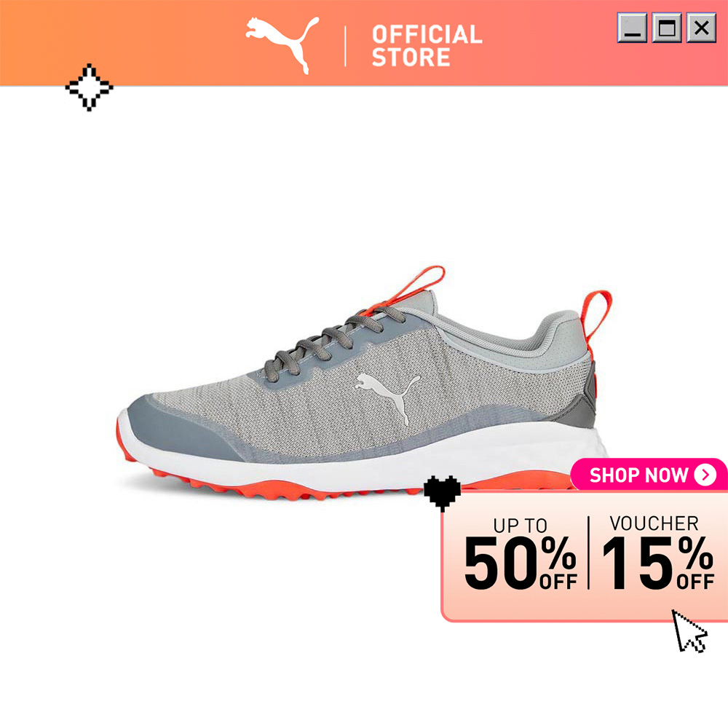The height and width of the screenshot is (728, 728).
Task: Click the orange heel pull loop
Action: tap(598, 320)
